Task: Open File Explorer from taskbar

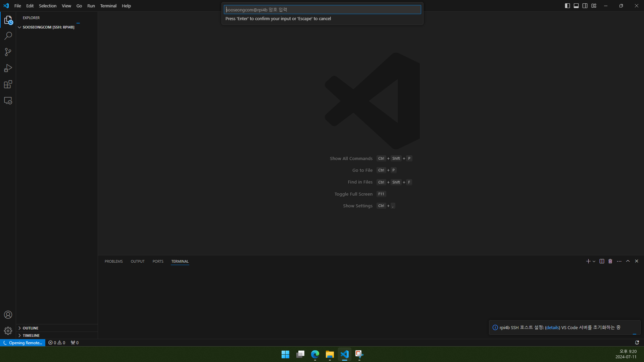Action: [x=330, y=354]
